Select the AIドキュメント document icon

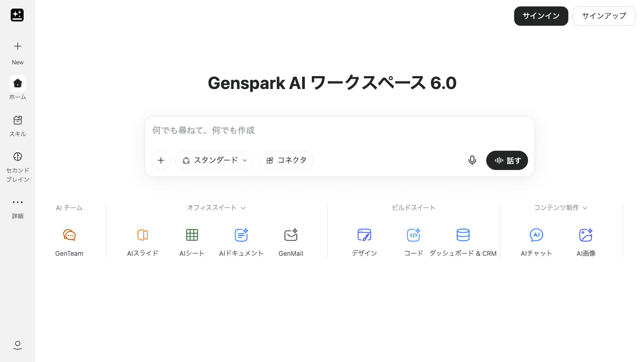241,235
